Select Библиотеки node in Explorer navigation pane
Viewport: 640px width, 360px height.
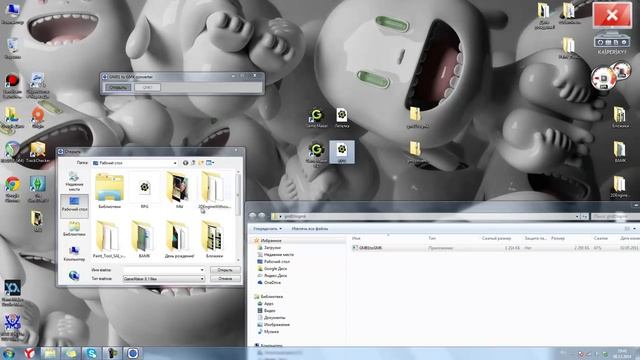[x=271, y=296]
